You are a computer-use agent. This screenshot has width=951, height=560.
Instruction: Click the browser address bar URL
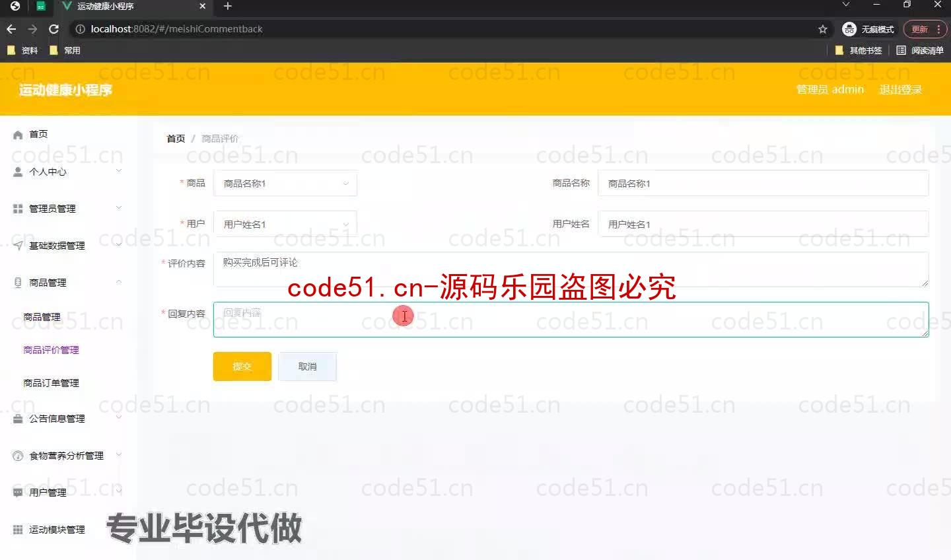176,29
